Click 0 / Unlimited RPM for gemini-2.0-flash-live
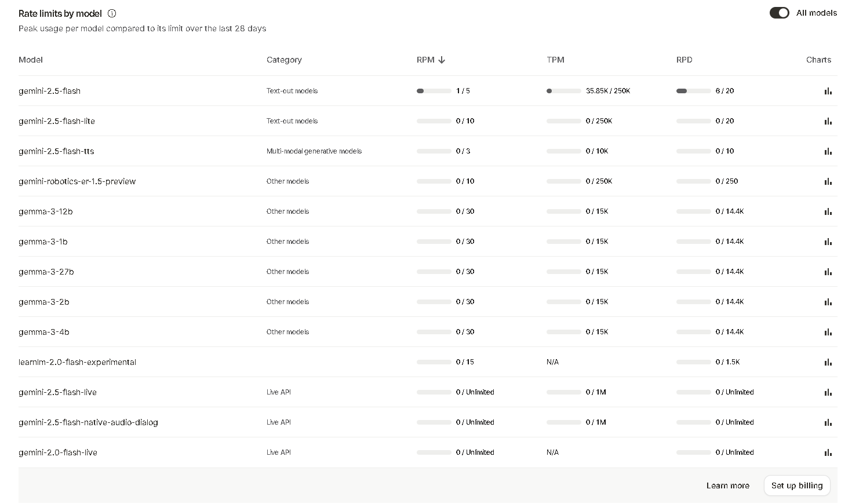This screenshot has height=504, width=852. click(x=475, y=452)
